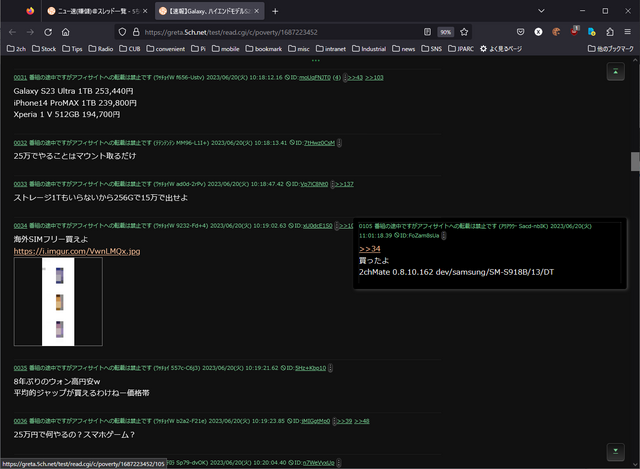The image size is (640, 469).
Task: Click the red uBlock extension icon
Action: point(574,31)
